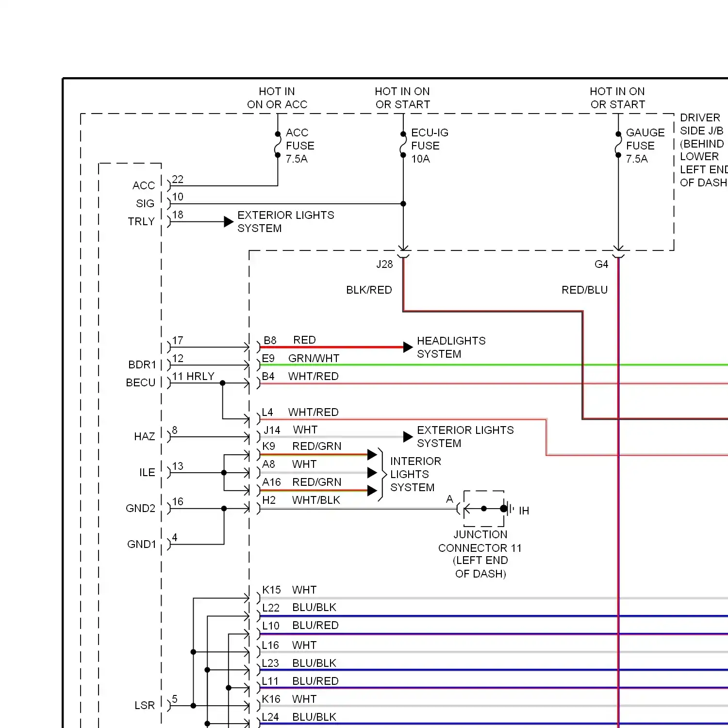
Task: Click the L10 BLU/RED wire label
Action: 300,626
